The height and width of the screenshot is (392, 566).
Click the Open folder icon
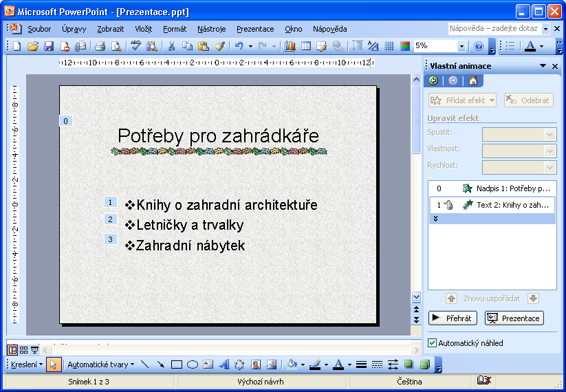32,46
